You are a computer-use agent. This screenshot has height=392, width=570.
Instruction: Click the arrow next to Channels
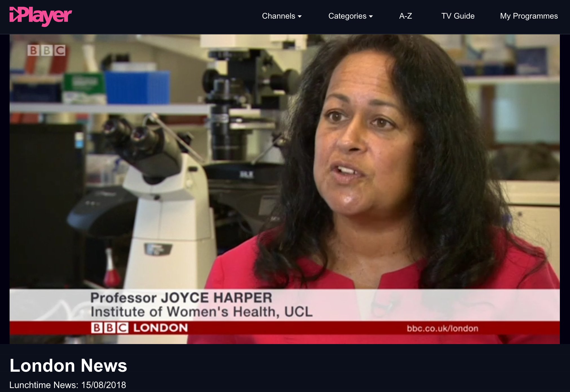pyautogui.click(x=300, y=17)
